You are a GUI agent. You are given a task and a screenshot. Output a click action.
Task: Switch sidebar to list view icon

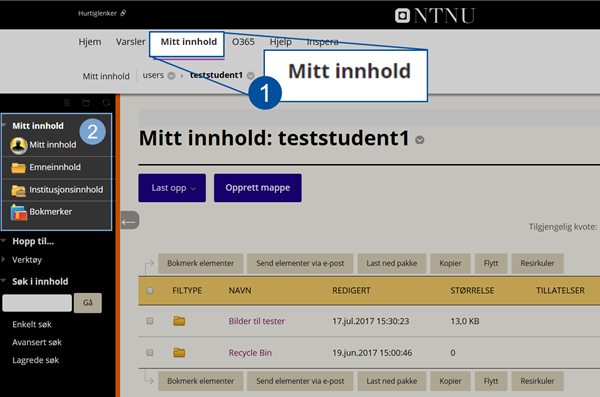[x=67, y=103]
